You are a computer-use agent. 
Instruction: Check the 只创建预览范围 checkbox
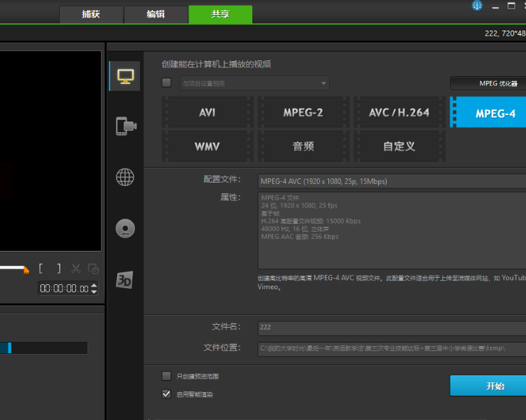[x=166, y=376]
